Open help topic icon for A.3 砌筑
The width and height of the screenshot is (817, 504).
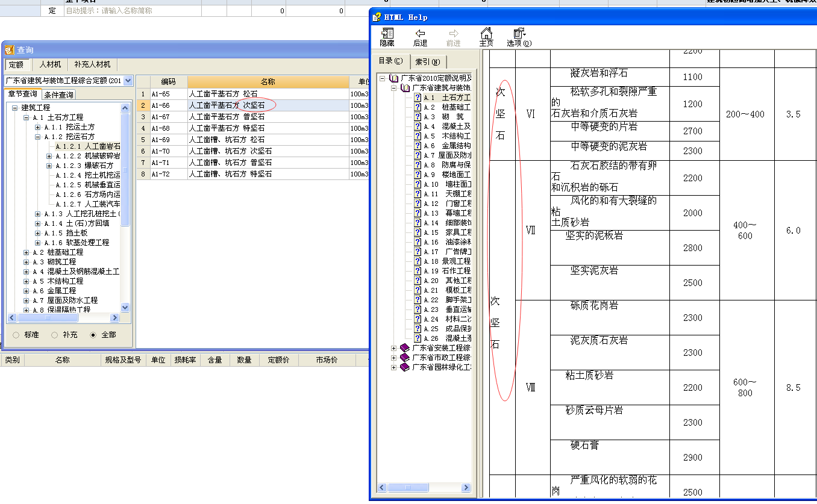pyautogui.click(x=418, y=117)
